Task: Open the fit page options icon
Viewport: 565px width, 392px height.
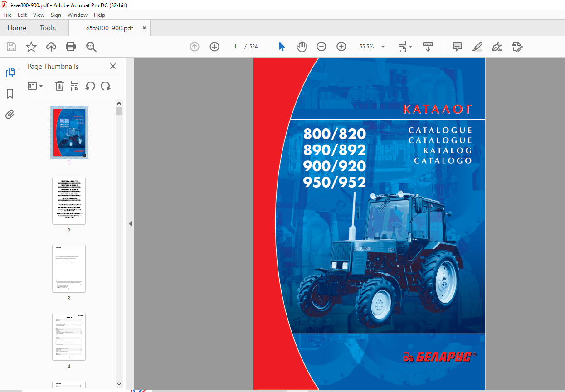Action: [404, 47]
